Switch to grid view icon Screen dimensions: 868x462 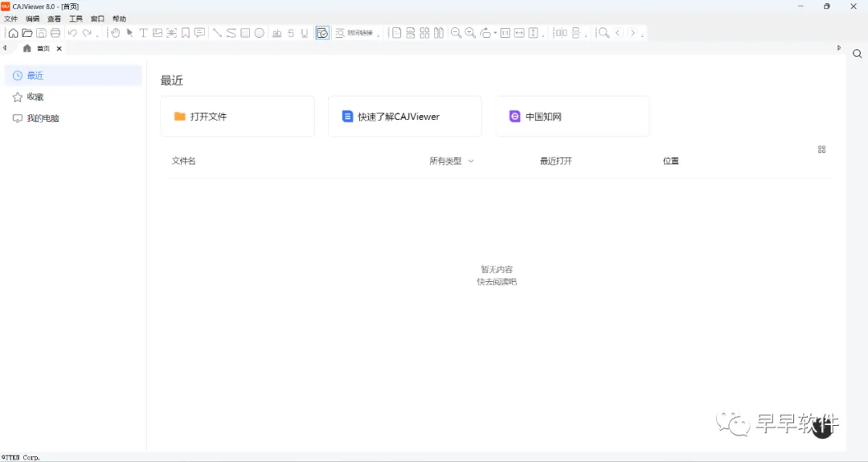(821, 149)
